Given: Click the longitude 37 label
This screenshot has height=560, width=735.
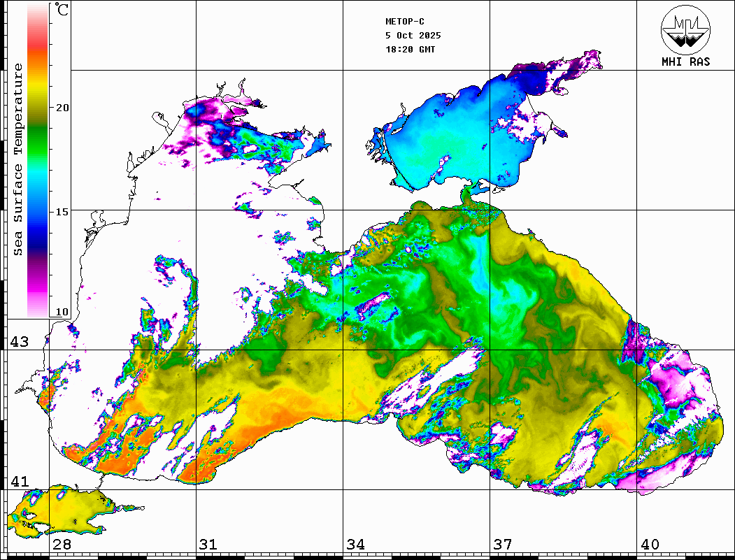Looking at the screenshot, I should [x=502, y=545].
